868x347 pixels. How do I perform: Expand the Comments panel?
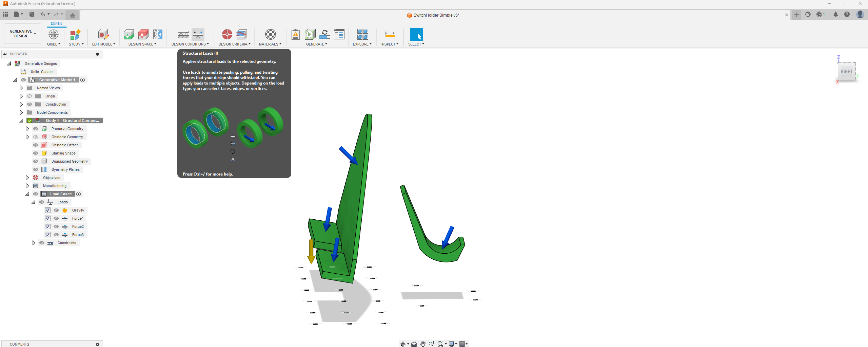[x=97, y=344]
